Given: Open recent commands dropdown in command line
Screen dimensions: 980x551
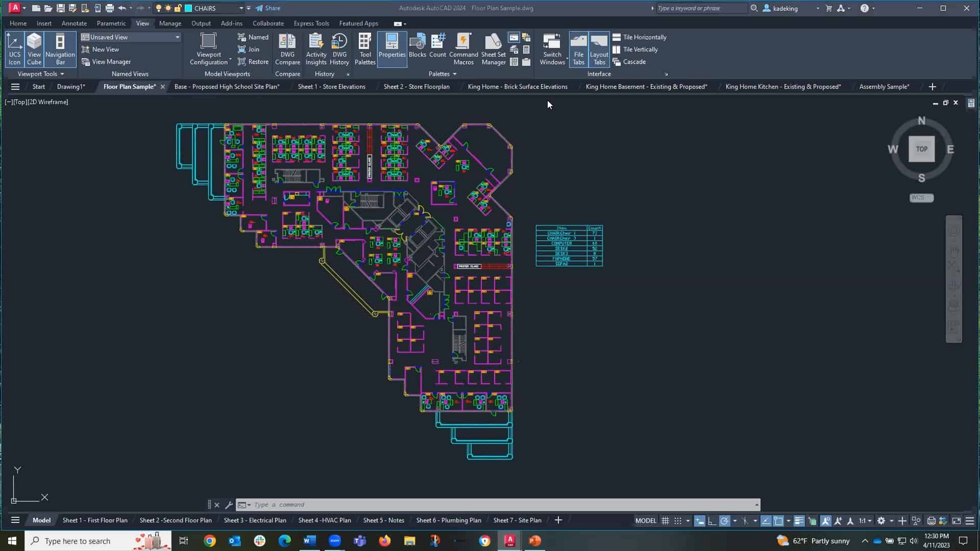Looking at the screenshot, I should coord(244,505).
